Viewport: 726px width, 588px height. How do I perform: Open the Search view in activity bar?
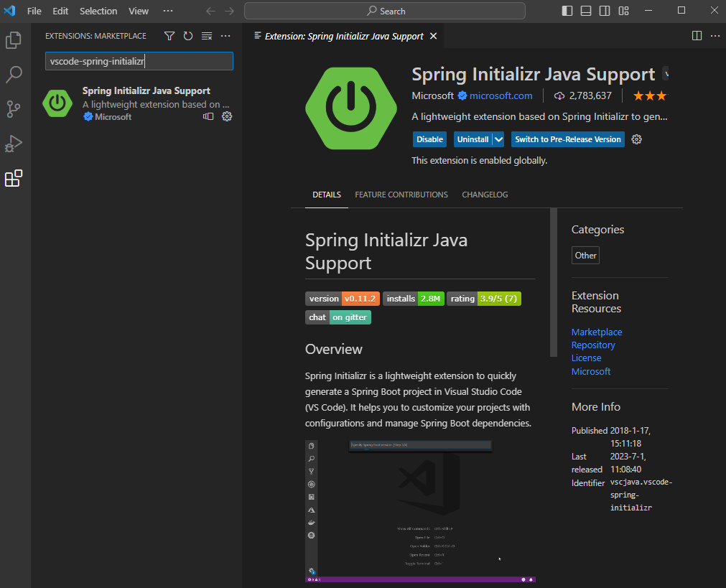pos(14,75)
